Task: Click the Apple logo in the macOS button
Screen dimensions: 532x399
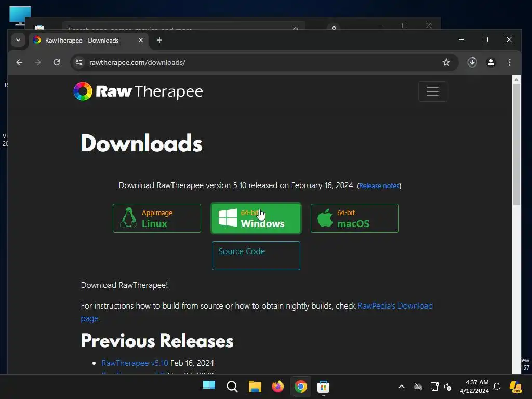Action: point(325,218)
